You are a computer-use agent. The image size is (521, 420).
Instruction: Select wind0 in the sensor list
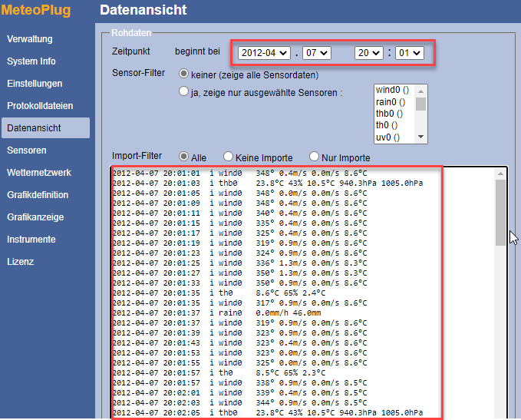point(392,90)
